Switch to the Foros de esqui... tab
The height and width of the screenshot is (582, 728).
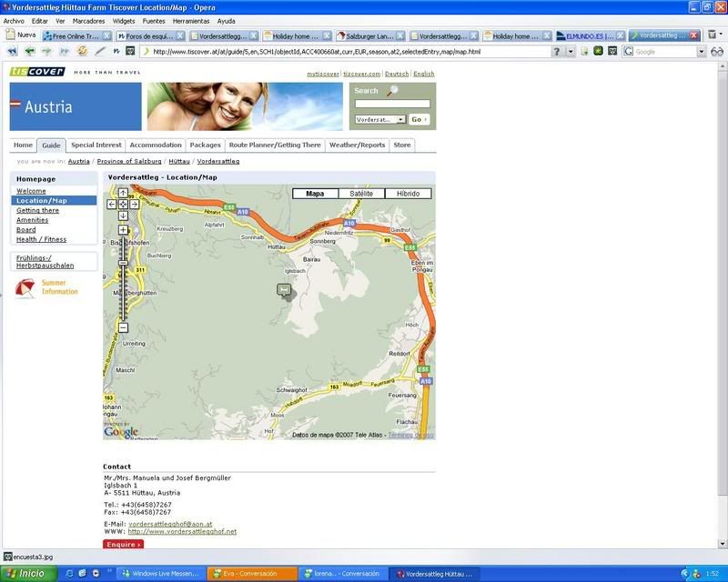pyautogui.click(x=149, y=35)
